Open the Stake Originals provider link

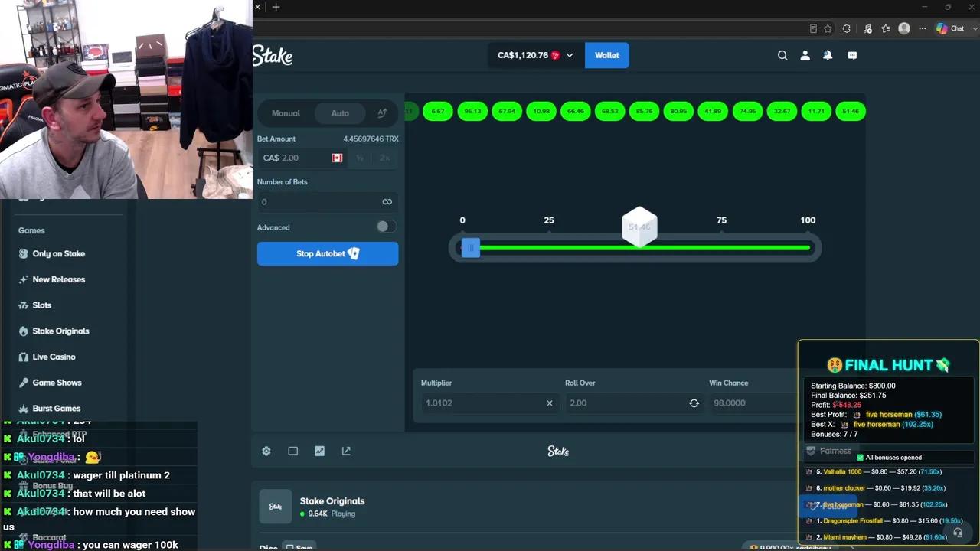click(x=332, y=501)
